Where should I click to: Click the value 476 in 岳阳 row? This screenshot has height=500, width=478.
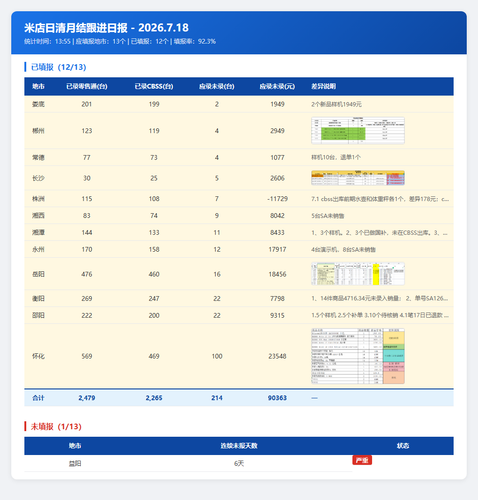click(x=87, y=274)
